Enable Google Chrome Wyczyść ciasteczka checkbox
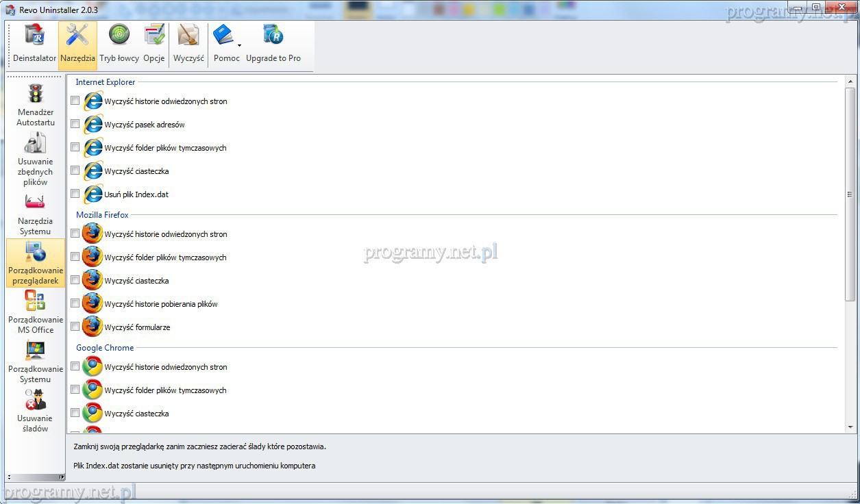 [x=75, y=413]
